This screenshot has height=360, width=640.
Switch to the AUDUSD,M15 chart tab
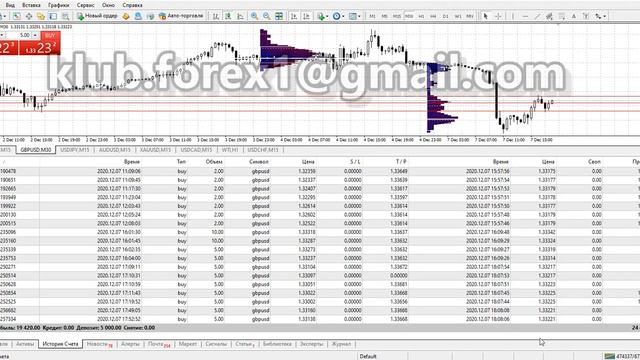[x=114, y=150]
